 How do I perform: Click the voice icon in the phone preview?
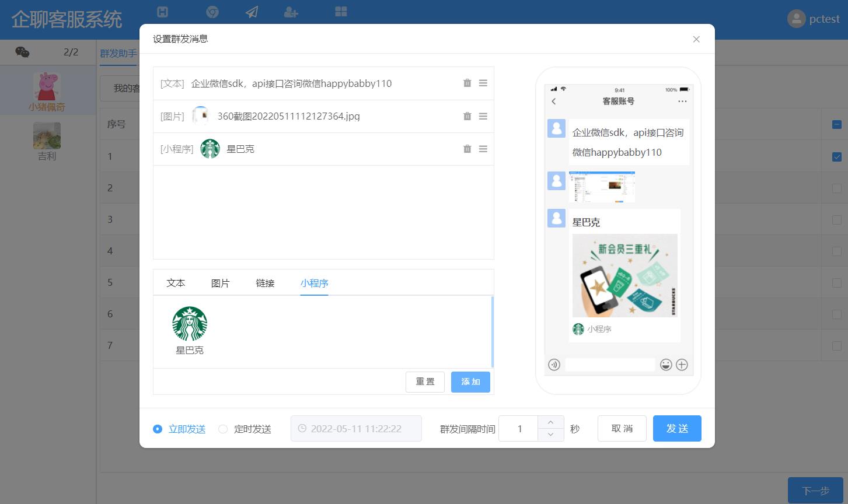coord(554,365)
